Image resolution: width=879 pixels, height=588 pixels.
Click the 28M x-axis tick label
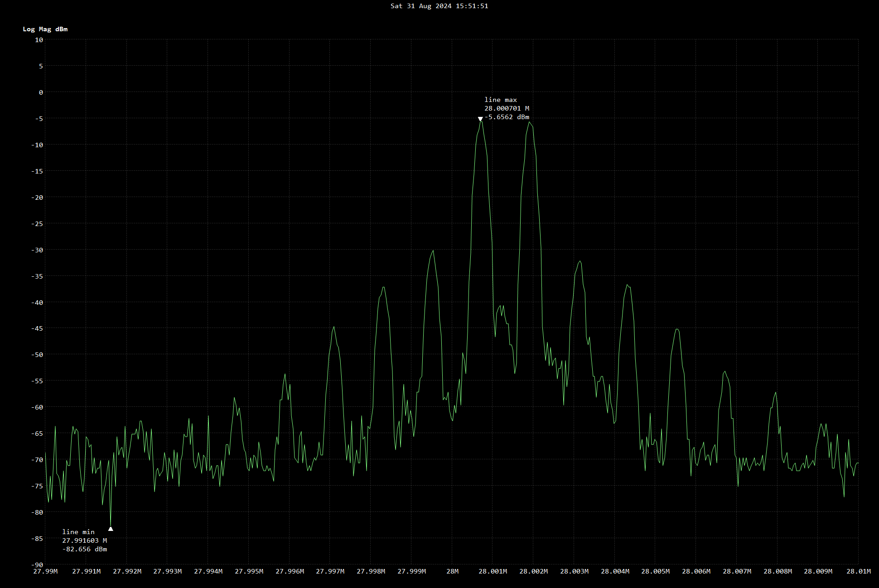point(452,571)
